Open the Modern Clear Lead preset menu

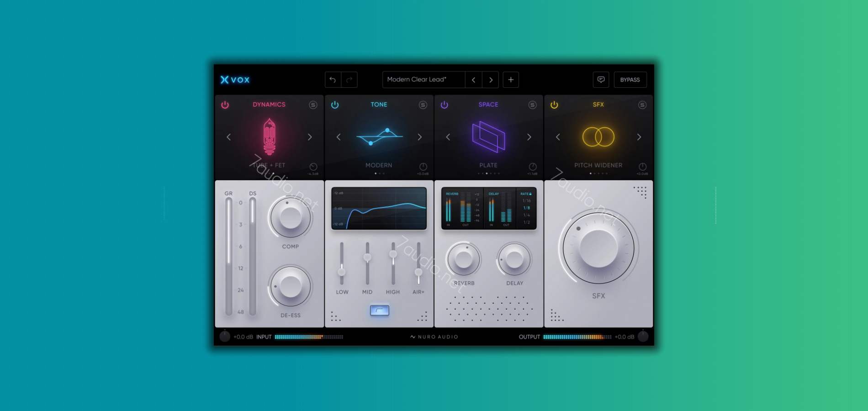423,79
